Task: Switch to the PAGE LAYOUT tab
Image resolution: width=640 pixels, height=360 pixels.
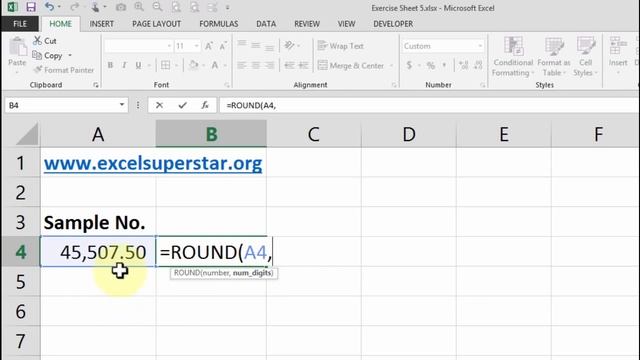Action: coord(156,24)
